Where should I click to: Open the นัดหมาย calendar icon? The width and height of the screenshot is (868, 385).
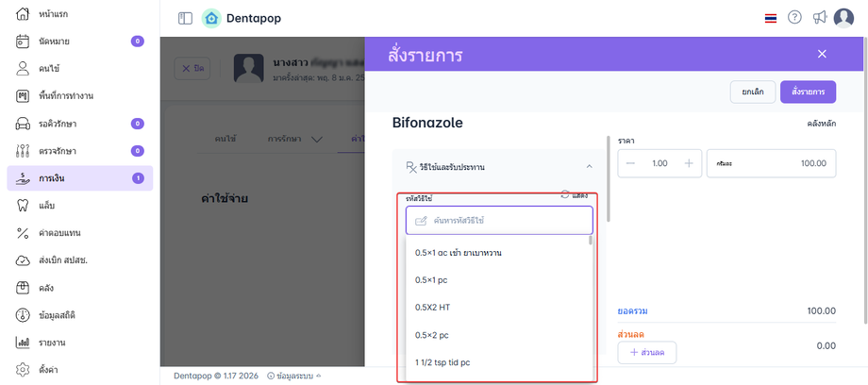pos(24,42)
